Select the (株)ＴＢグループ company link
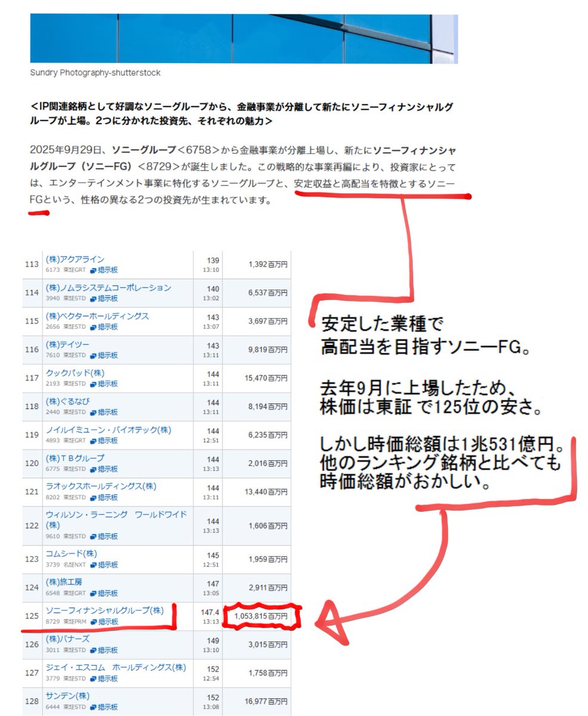This screenshot has height=716, width=588. tap(75, 459)
